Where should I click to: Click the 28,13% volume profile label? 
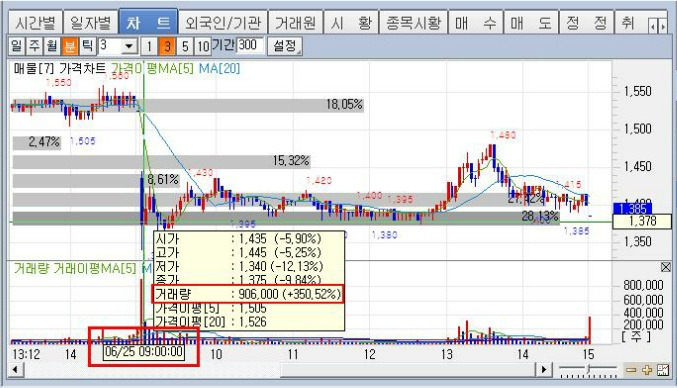point(540,216)
